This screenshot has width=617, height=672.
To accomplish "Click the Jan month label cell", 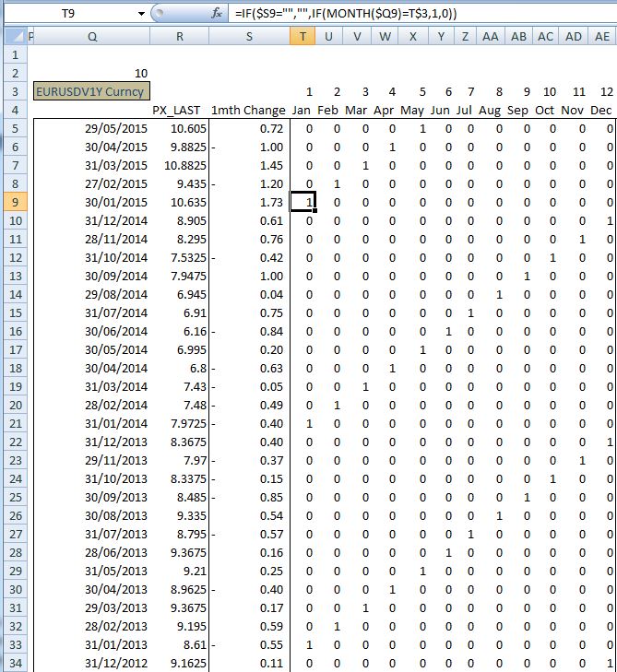I will [x=302, y=110].
